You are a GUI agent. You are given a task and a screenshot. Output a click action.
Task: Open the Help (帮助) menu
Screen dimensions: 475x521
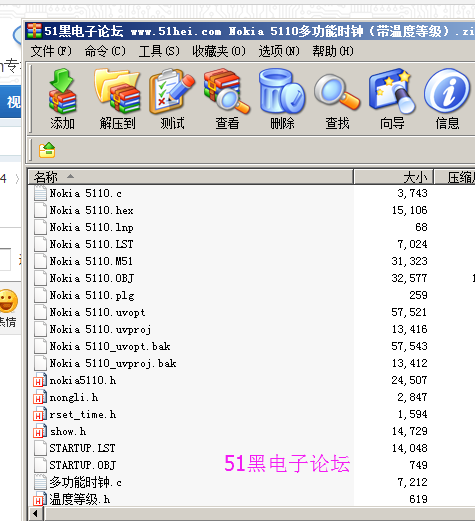tap(333, 51)
